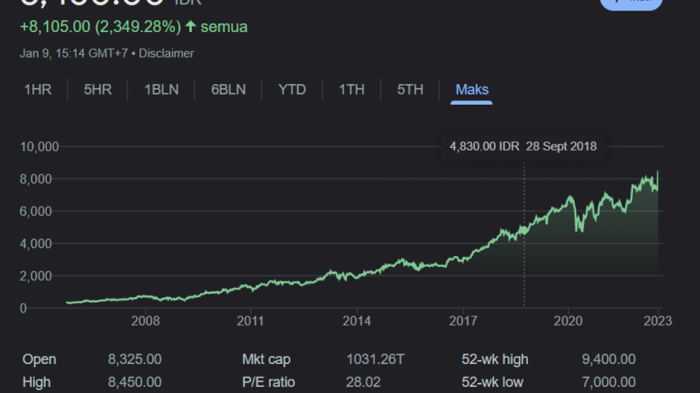The width and height of the screenshot is (700, 393).
Task: Click the 4,000 y-axis label
Action: (x=36, y=244)
